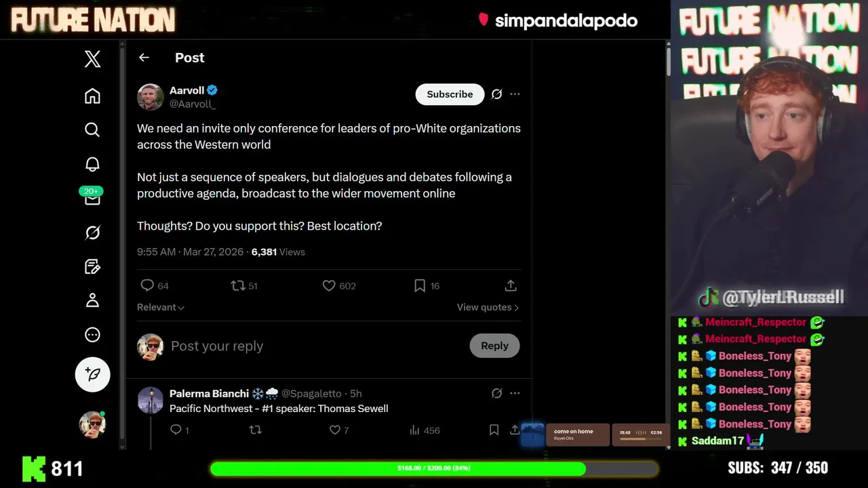Viewport: 868px width, 488px height.
Task: Open Messages with 20+ badge
Action: (x=92, y=197)
